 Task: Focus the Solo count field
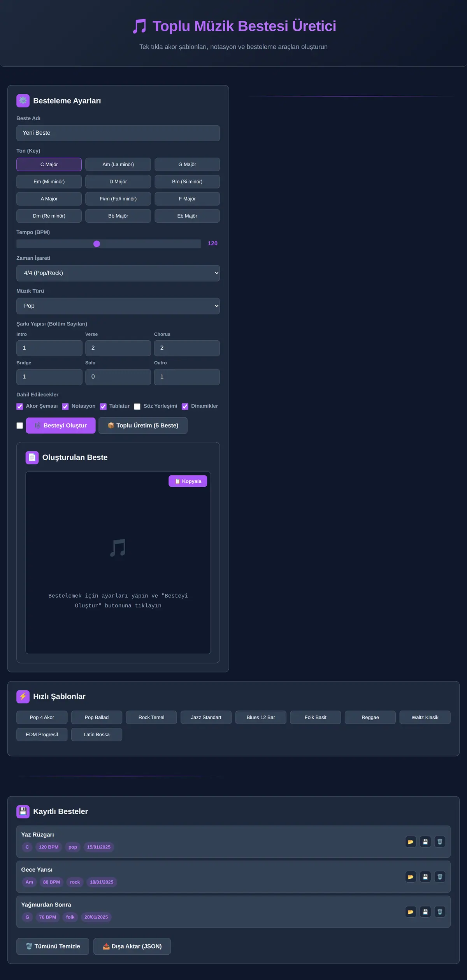click(118, 377)
